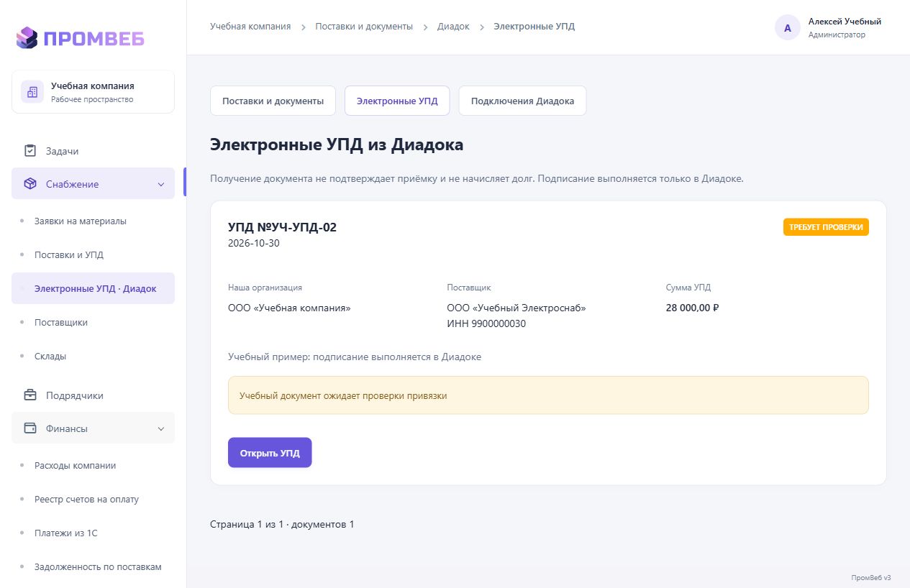
Task: Open Расходы компании page
Action: pyautogui.click(x=93, y=465)
